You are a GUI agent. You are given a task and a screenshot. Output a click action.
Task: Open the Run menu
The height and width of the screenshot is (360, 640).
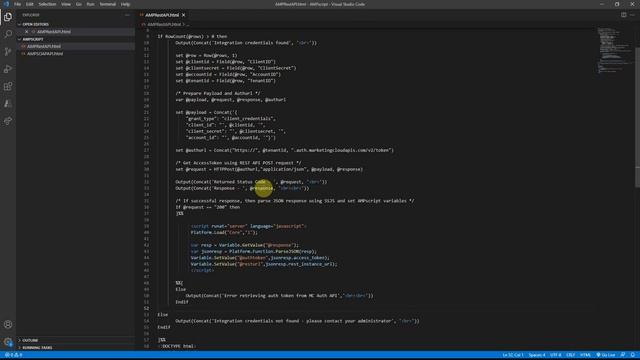click(x=90, y=4)
